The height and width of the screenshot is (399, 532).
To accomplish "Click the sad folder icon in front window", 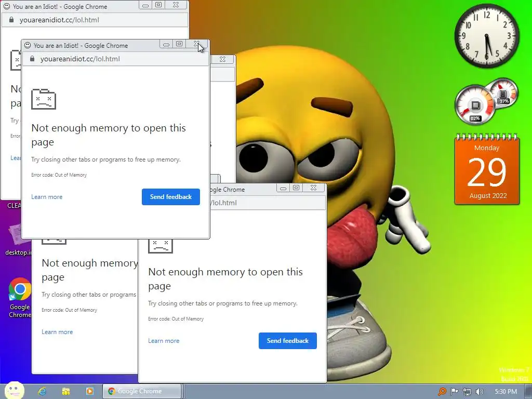I will 44,99.
